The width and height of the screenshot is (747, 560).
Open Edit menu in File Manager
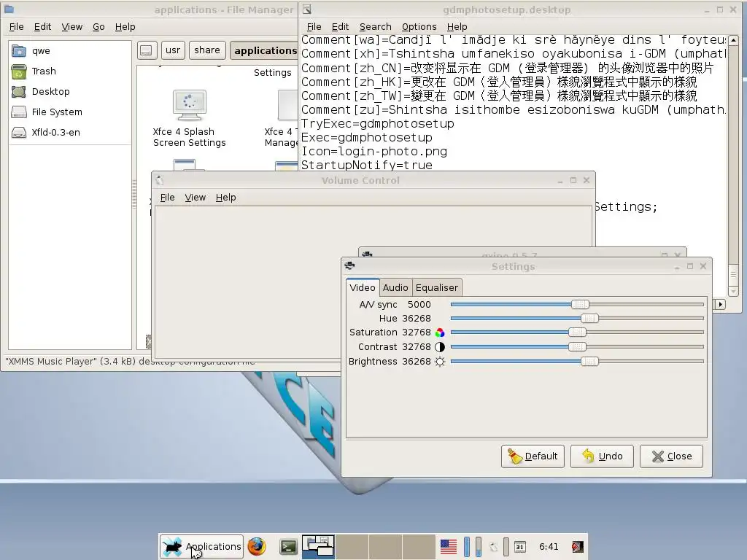[42, 27]
